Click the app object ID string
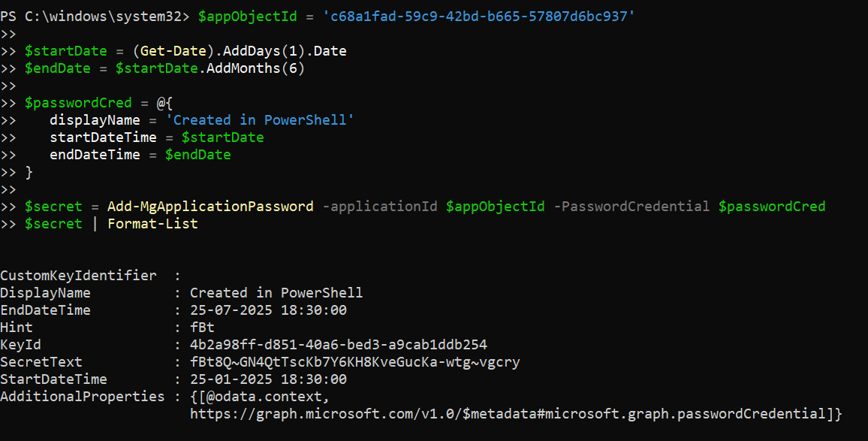This screenshot has height=441, width=868. pyautogui.click(x=478, y=17)
